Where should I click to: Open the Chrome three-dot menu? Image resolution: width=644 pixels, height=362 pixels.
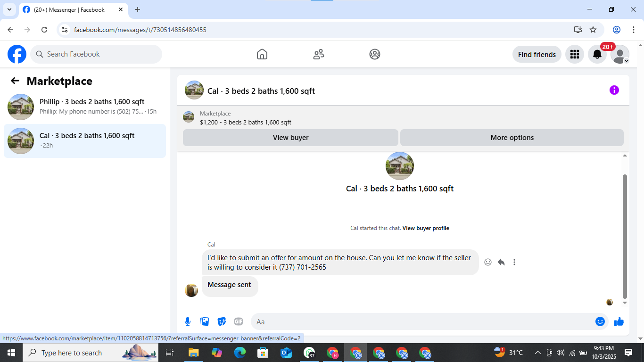(x=633, y=30)
